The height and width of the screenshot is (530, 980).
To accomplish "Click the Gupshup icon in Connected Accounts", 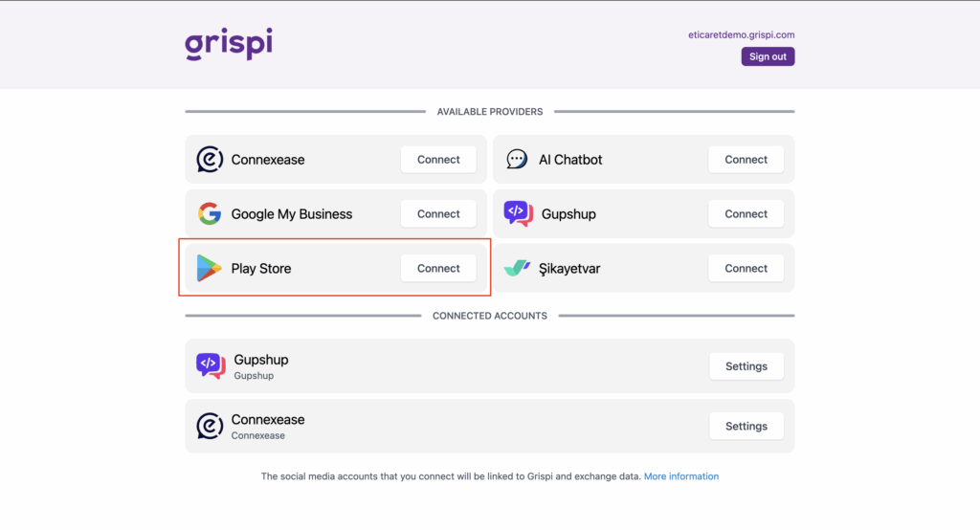I will point(211,365).
